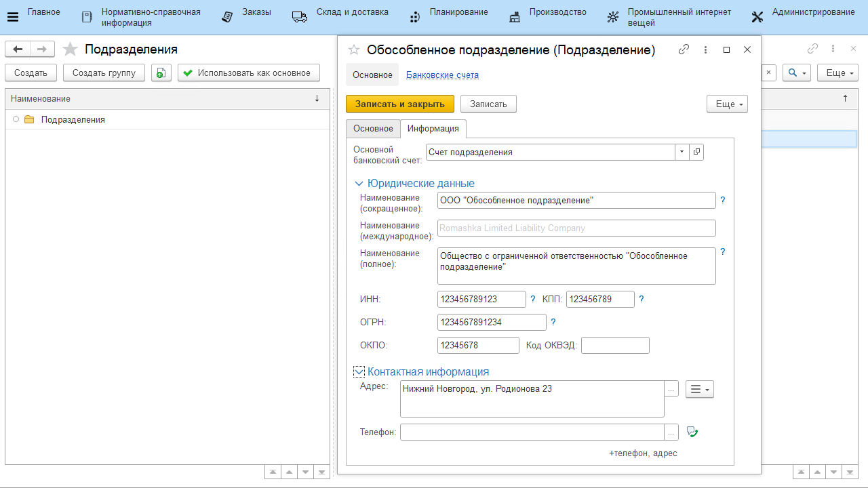The width and height of the screenshot is (868, 488).
Task: Open the form's three-dot options menu
Action: tap(705, 49)
